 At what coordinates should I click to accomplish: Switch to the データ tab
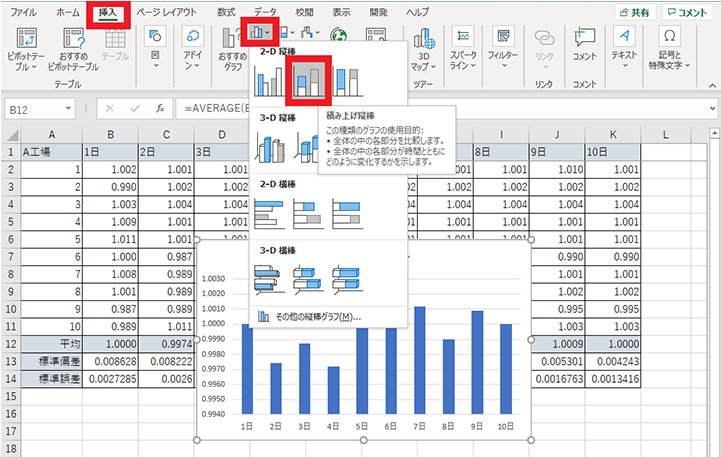pos(265,12)
